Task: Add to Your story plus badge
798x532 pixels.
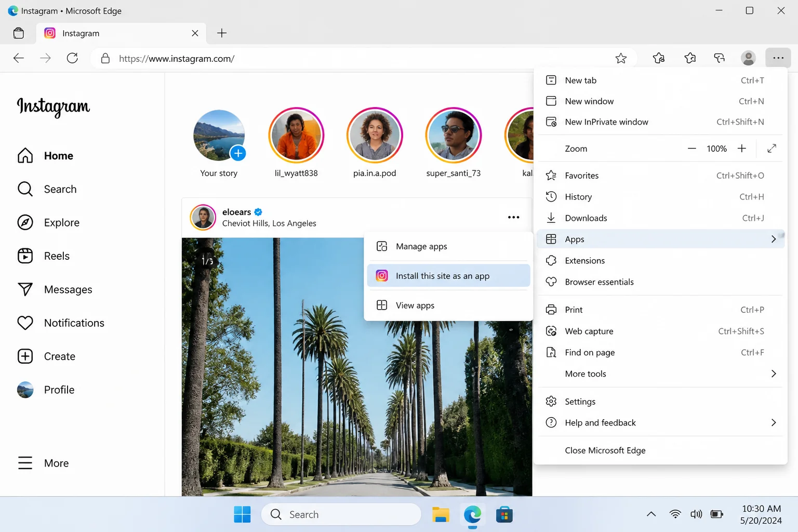Action: click(x=238, y=153)
